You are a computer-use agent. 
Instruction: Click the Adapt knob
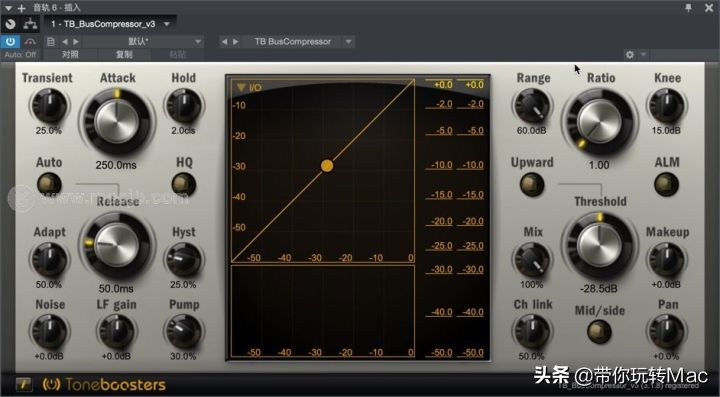pos(49,259)
